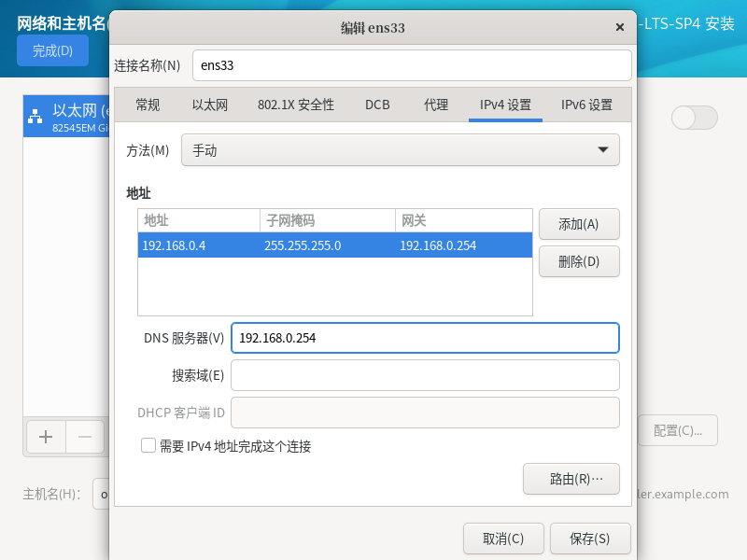Viewport: 747px width, 560px height.
Task: Select the IPv4 设置 tab
Action: 505,105
